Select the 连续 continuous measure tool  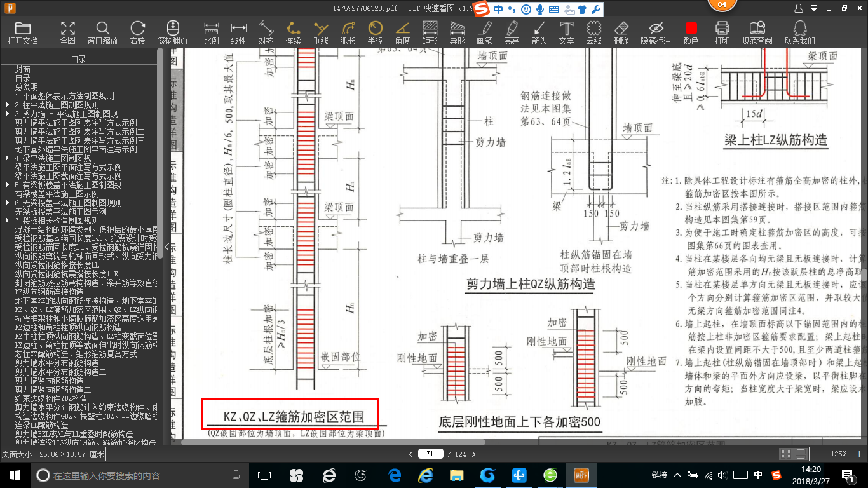click(x=293, y=32)
